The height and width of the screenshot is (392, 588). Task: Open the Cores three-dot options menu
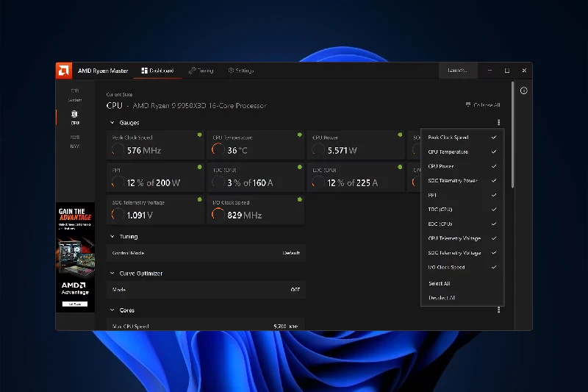[x=498, y=310]
